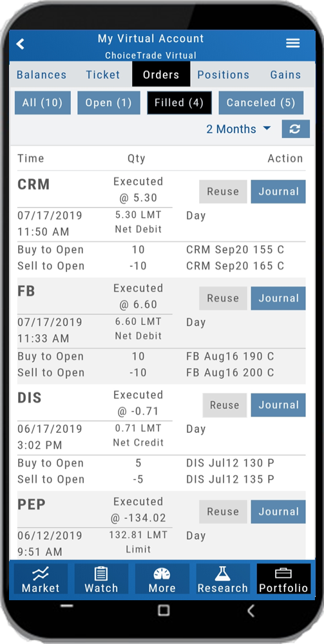
Task: Click Reuse for the CRM order
Action: [223, 191]
